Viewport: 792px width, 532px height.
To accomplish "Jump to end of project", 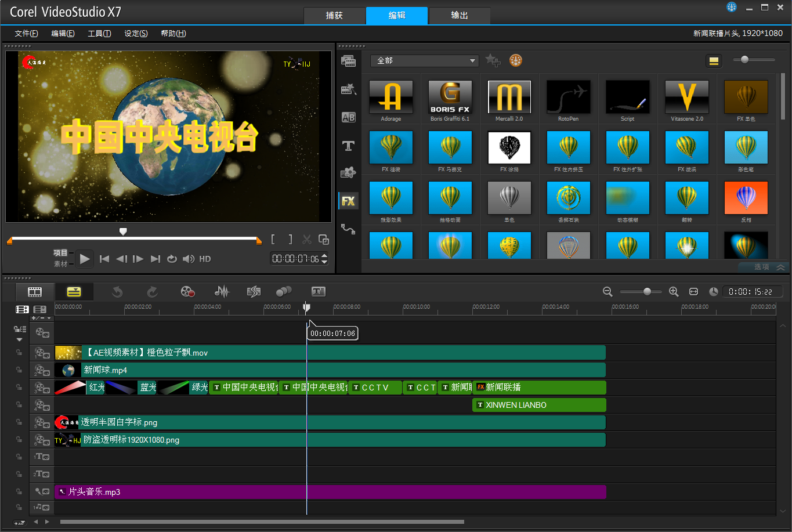I will pos(155,259).
